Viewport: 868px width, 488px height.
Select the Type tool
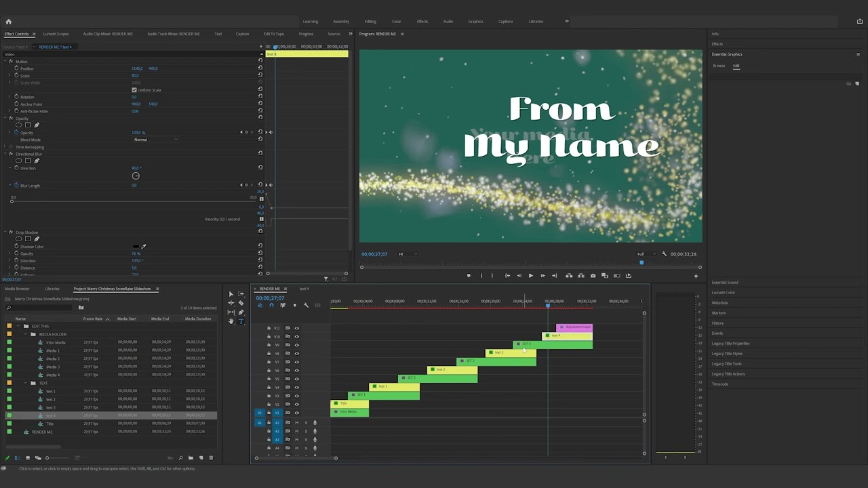[241, 321]
